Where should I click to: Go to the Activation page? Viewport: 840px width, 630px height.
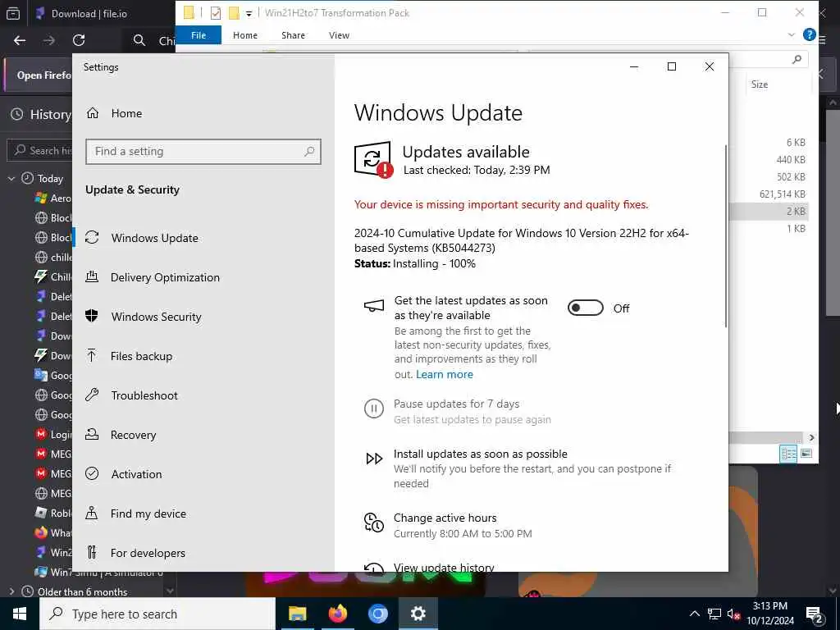click(124, 474)
